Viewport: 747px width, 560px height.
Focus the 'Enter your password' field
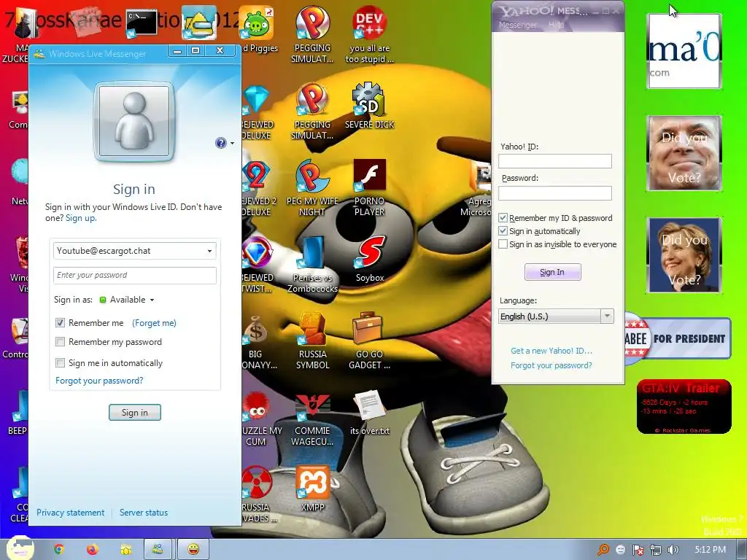point(135,275)
